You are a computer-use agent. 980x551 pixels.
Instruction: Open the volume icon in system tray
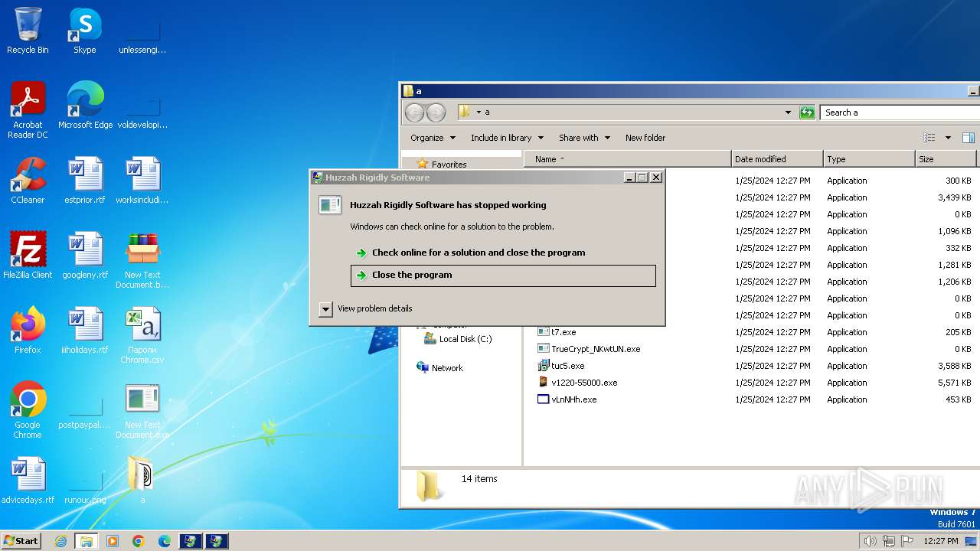pyautogui.click(x=870, y=541)
